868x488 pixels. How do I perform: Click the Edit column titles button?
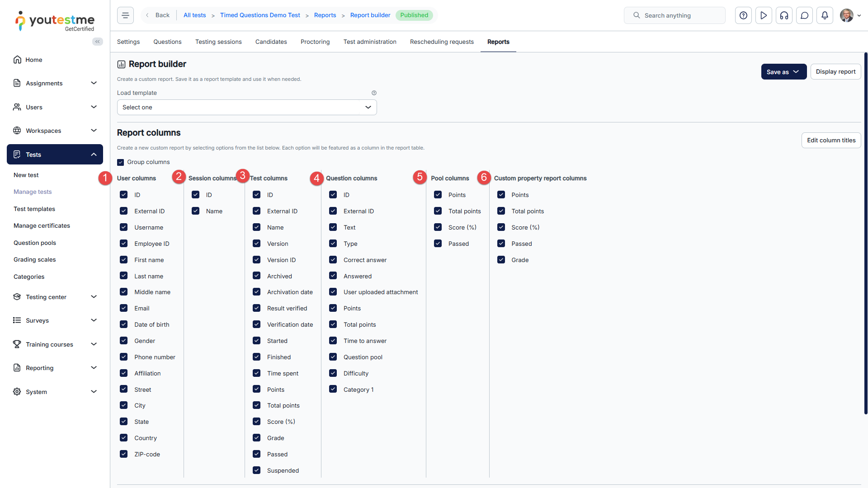(831, 141)
